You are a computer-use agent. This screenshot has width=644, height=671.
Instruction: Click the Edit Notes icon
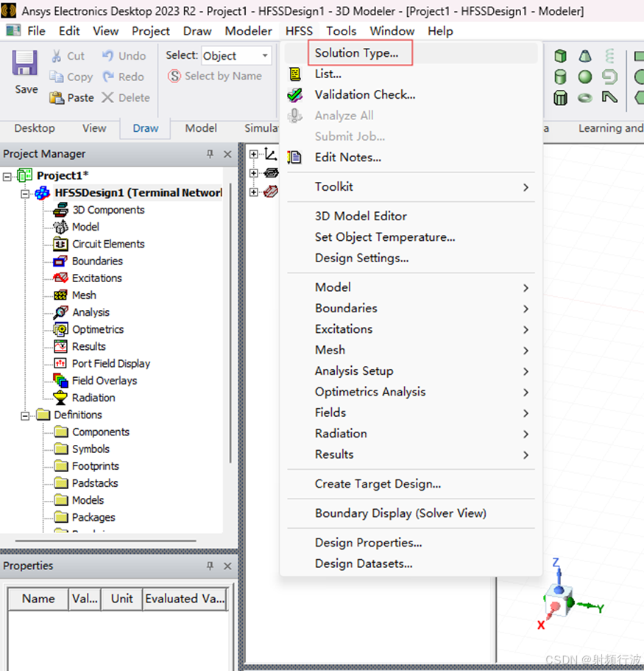tap(294, 158)
